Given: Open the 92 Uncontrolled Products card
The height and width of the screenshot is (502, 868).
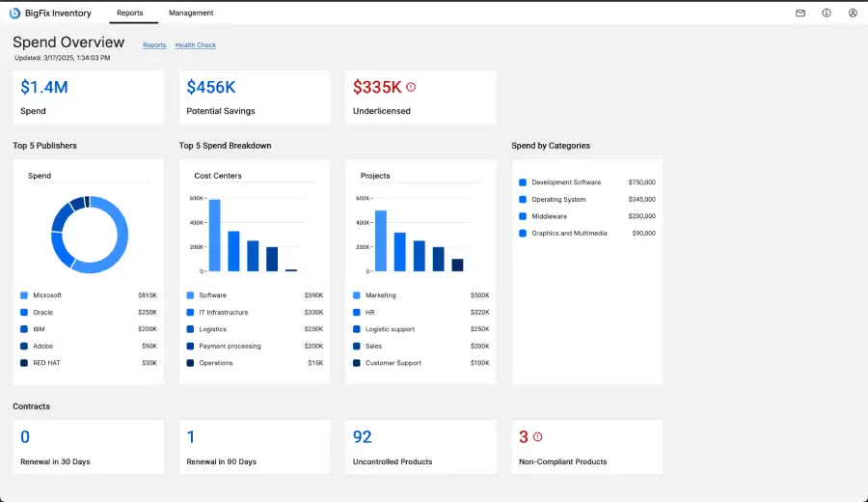Looking at the screenshot, I should coord(420,447).
